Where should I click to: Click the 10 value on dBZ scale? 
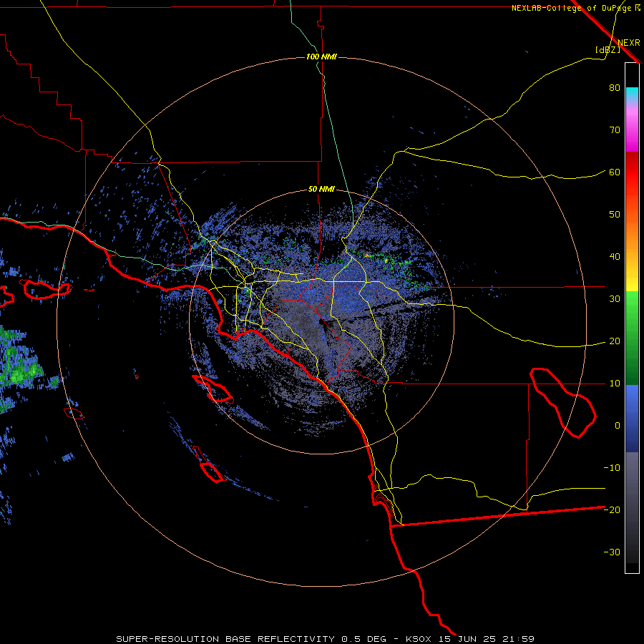pos(615,384)
